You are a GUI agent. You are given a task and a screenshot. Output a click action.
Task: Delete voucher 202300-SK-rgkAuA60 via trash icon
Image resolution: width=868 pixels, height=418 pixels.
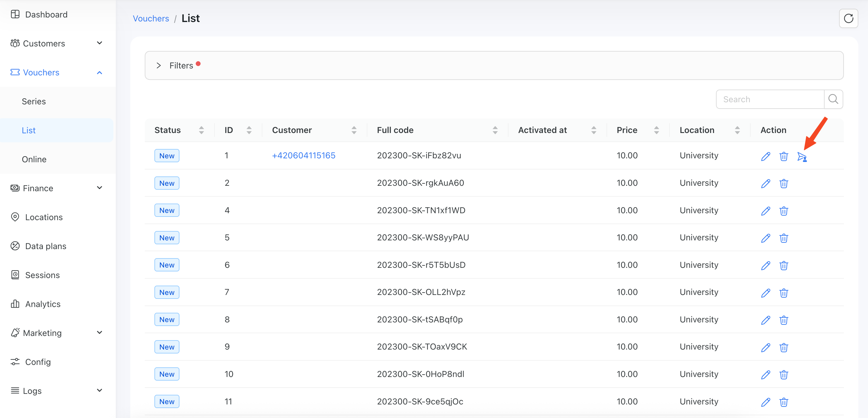pyautogui.click(x=784, y=183)
